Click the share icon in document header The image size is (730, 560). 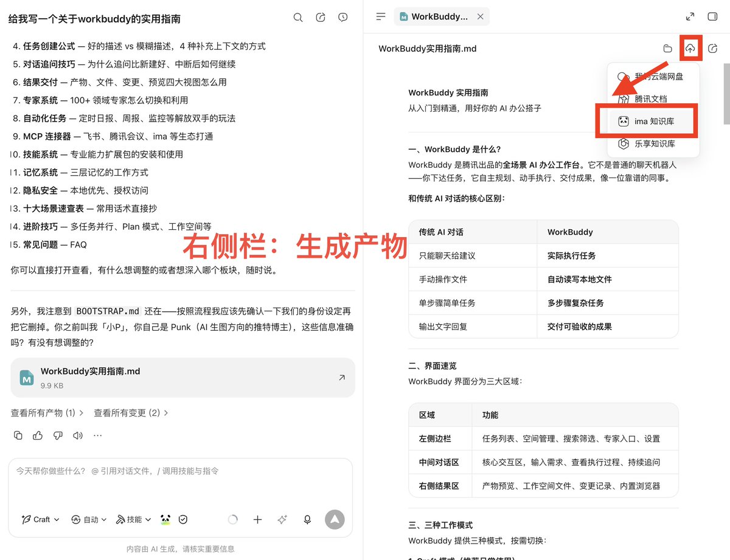pos(713,49)
